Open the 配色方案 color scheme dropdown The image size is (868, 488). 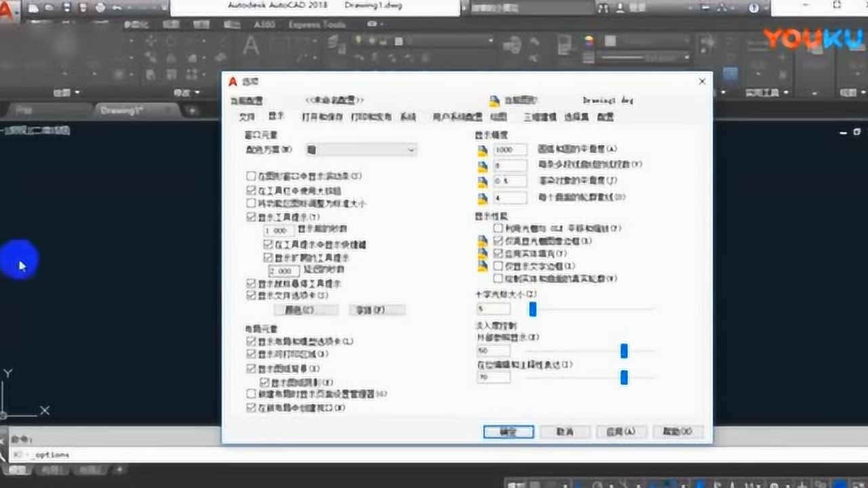pyautogui.click(x=361, y=150)
